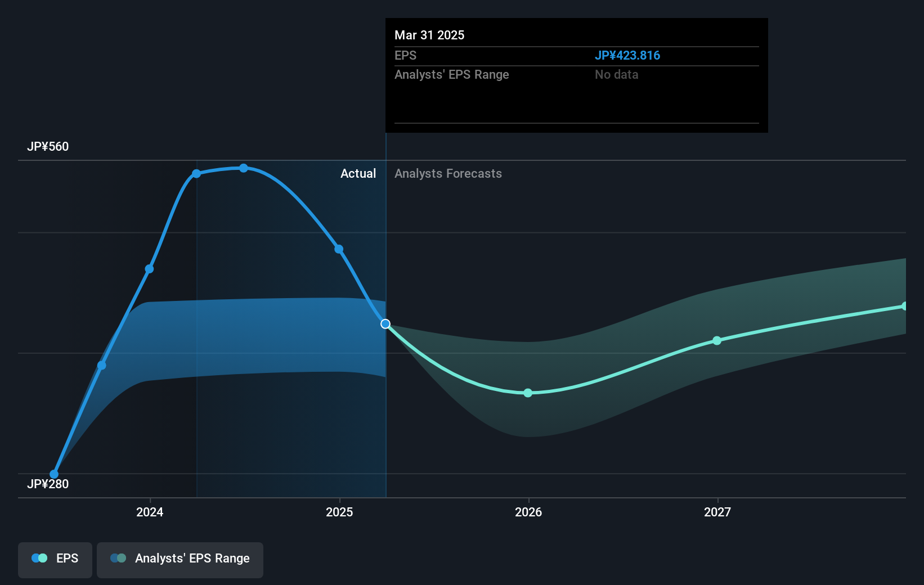Click the 2024 x-axis label
The width and height of the screenshot is (924, 585).
coord(150,512)
